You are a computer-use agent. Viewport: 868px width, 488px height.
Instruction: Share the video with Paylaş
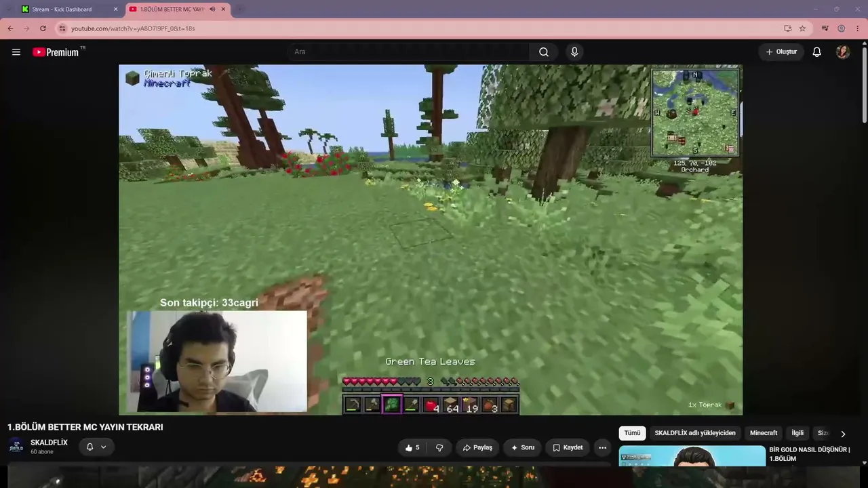(x=477, y=447)
